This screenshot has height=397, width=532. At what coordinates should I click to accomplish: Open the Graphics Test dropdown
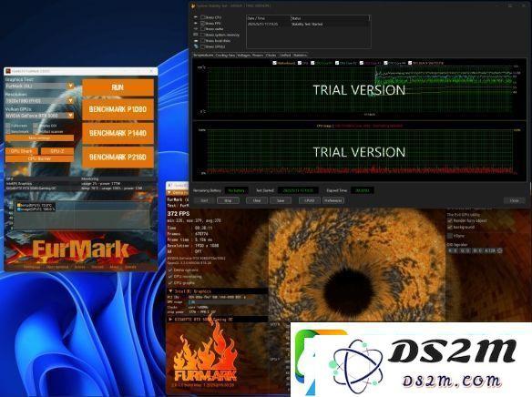[x=70, y=86]
